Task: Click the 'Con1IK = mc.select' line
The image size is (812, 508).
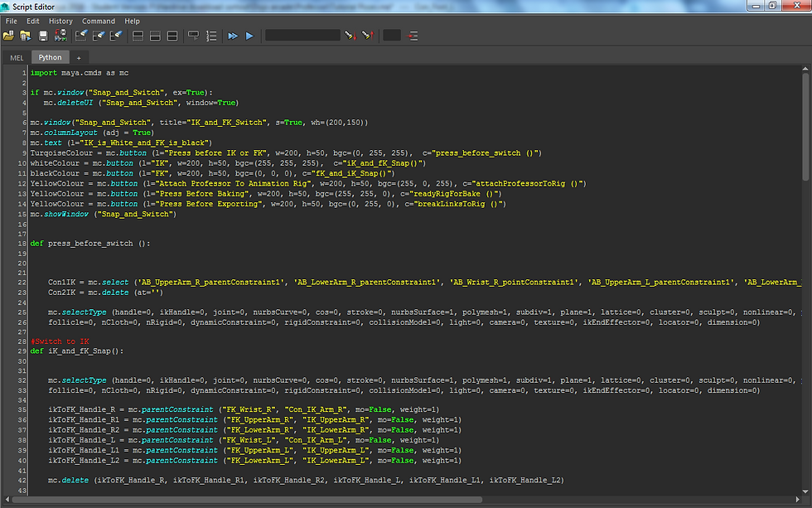Action: pos(424,283)
